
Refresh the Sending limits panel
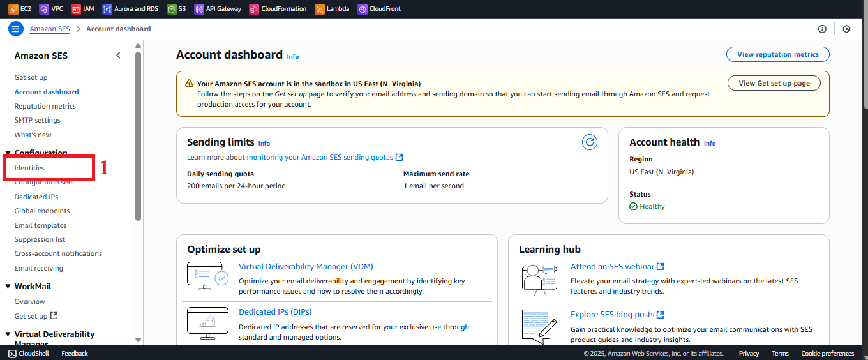point(590,142)
